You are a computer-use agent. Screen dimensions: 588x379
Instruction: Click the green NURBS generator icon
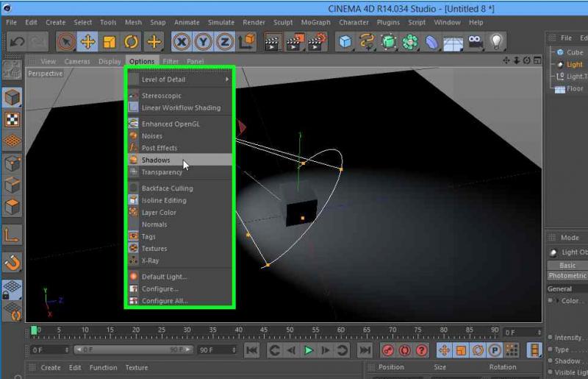coord(389,42)
